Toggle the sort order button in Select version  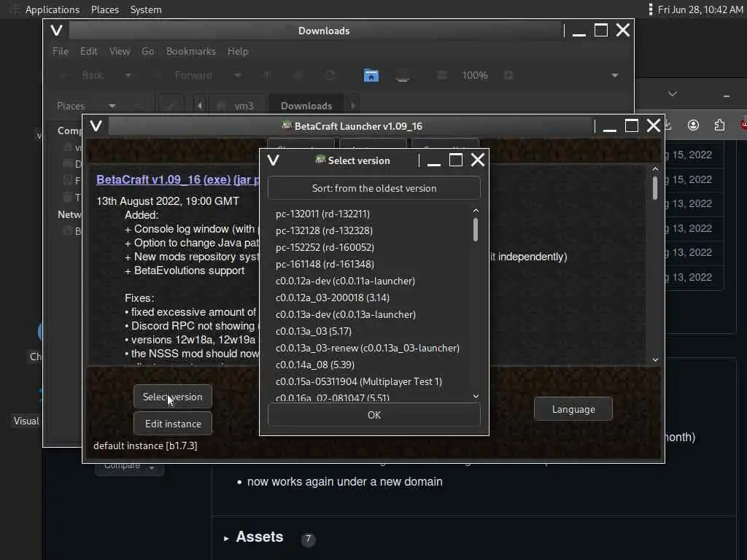point(374,188)
